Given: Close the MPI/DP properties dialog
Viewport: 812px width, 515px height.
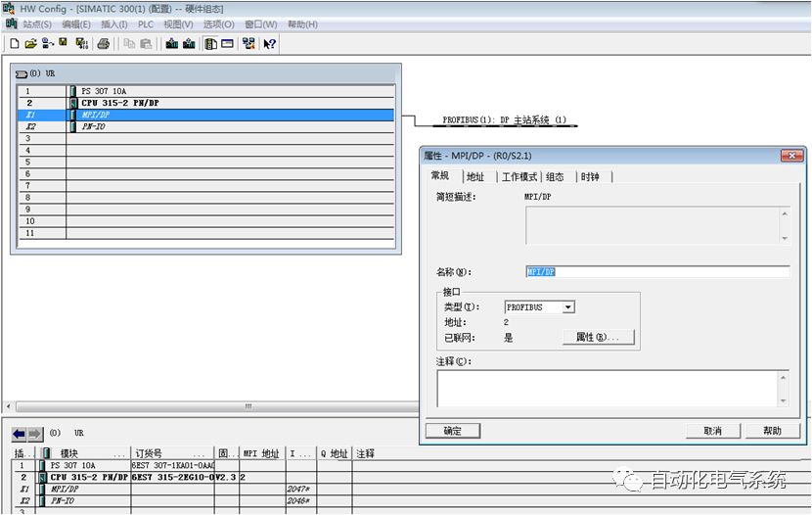Looking at the screenshot, I should click(791, 156).
